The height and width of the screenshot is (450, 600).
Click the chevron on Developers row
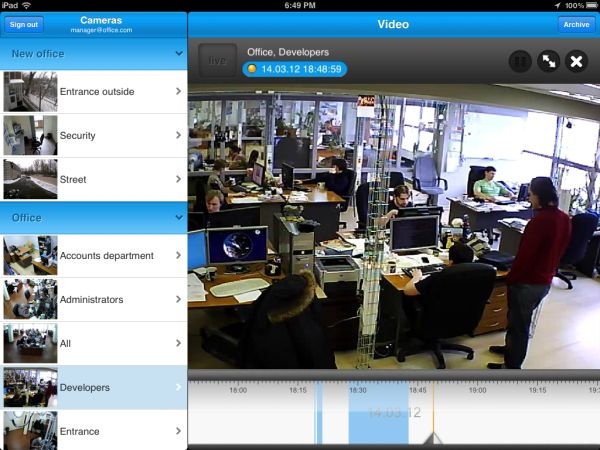178,387
